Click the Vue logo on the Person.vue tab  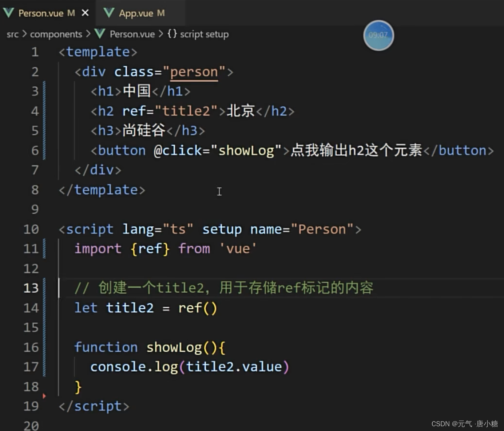coord(8,12)
